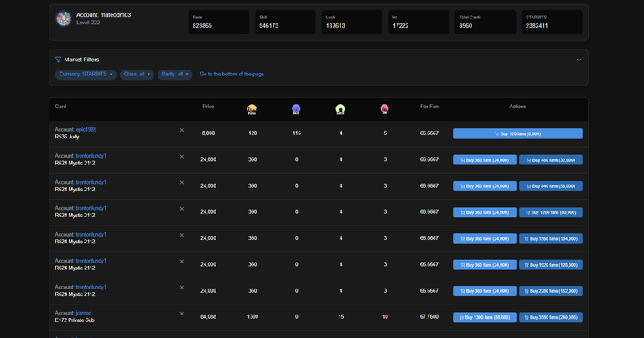Click the Skill stat value 546173
This screenshot has width=644, height=338.
coord(268,25)
